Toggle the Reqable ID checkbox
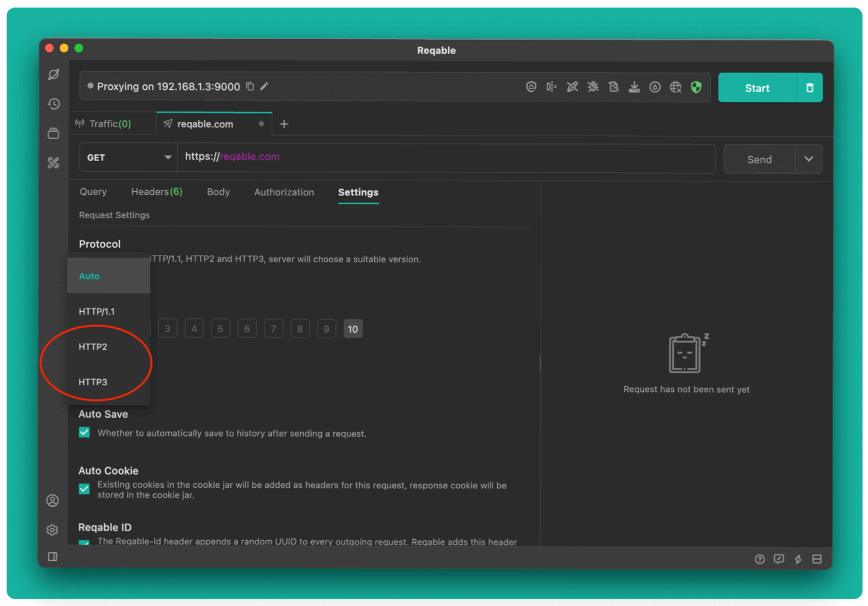 pyautogui.click(x=84, y=543)
